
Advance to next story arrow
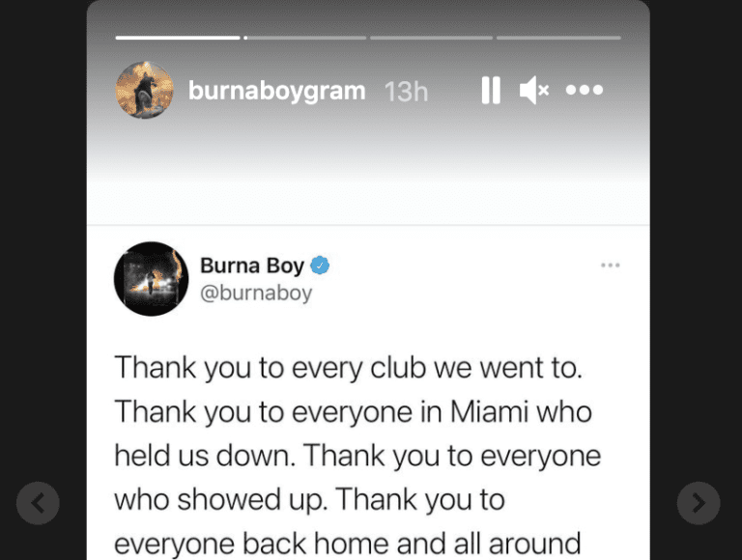[699, 503]
